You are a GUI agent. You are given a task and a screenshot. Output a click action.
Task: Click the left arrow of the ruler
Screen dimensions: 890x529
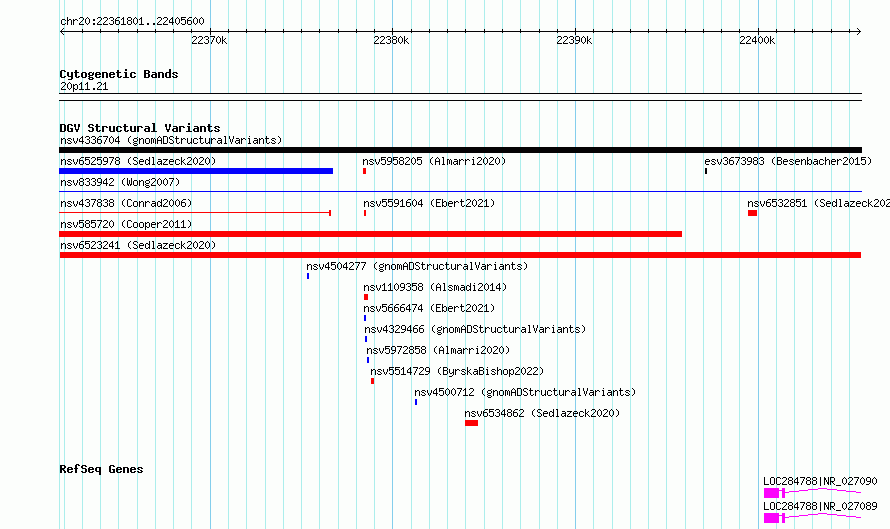(x=62, y=32)
